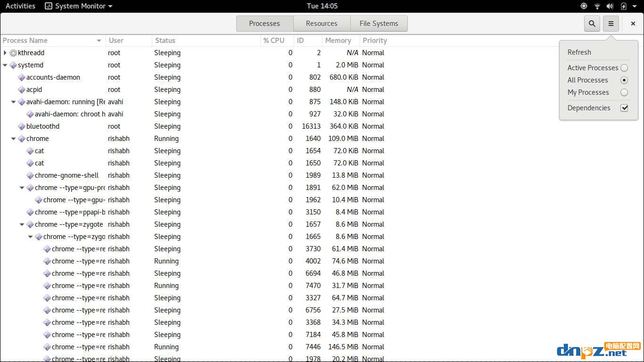Image resolution: width=644 pixels, height=362 pixels.
Task: Switch to the Processes tab
Action: click(x=264, y=24)
